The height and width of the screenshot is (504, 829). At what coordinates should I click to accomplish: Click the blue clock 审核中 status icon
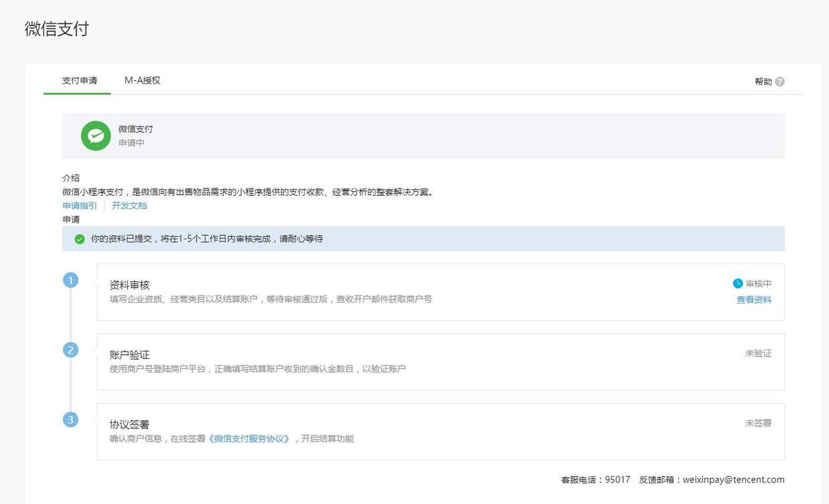click(737, 283)
